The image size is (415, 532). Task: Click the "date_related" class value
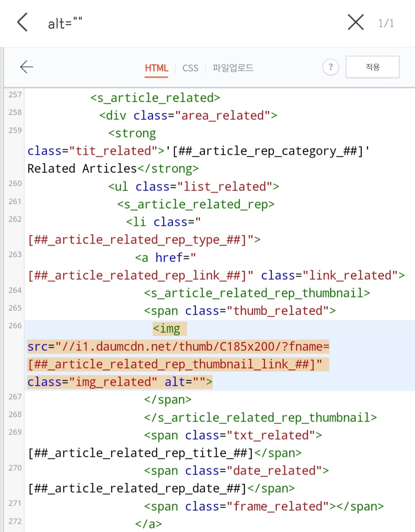point(275,471)
